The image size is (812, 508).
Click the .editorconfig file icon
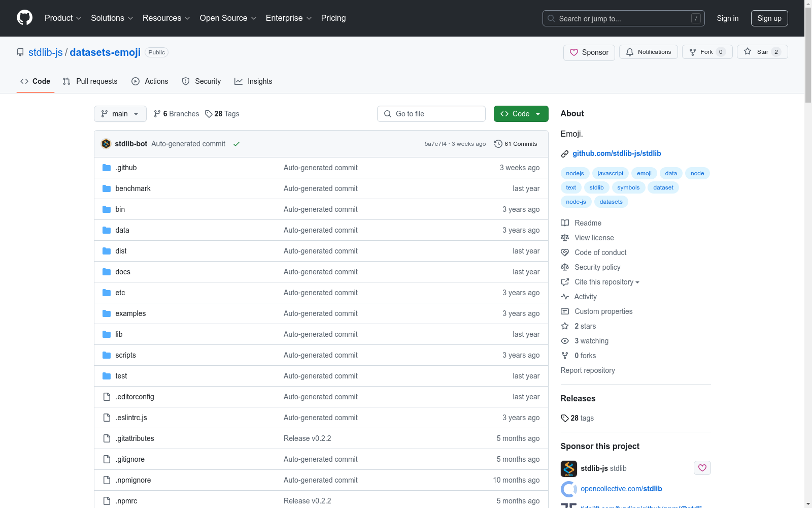(107, 397)
